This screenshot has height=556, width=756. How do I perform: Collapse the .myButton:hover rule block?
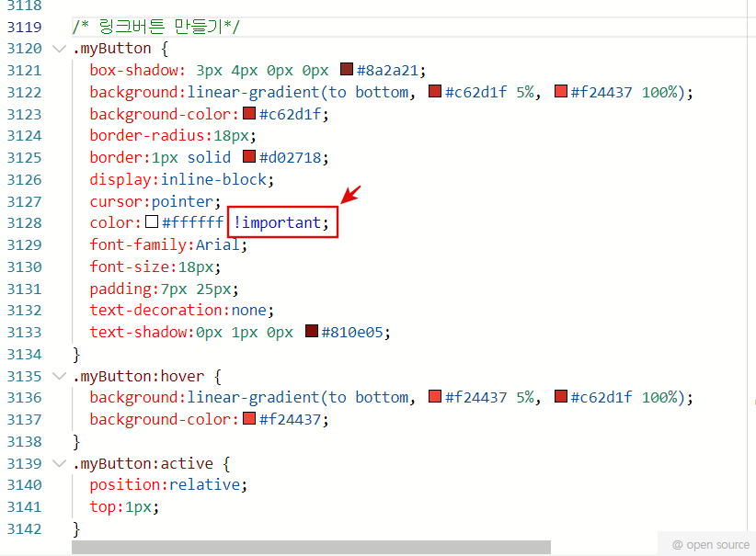tap(59, 376)
